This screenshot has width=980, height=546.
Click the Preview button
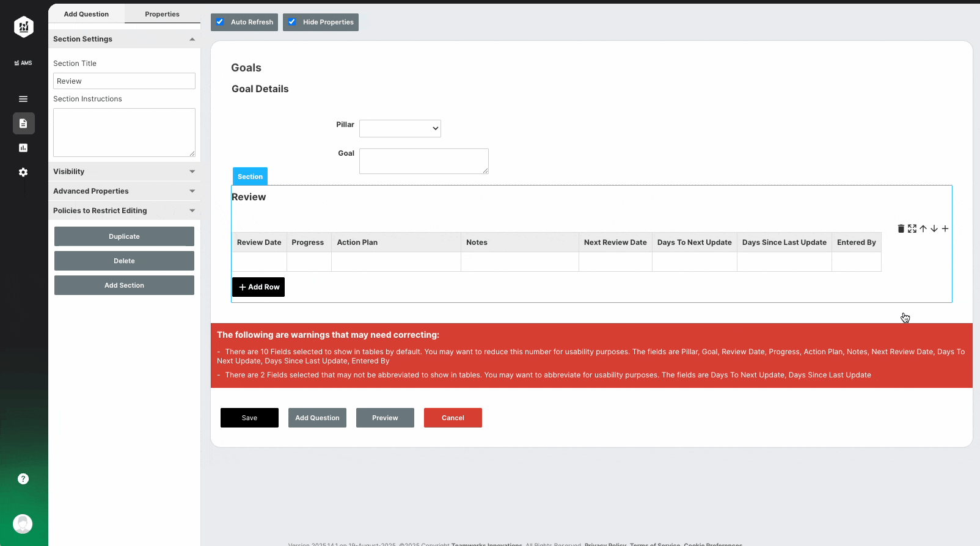(385, 418)
